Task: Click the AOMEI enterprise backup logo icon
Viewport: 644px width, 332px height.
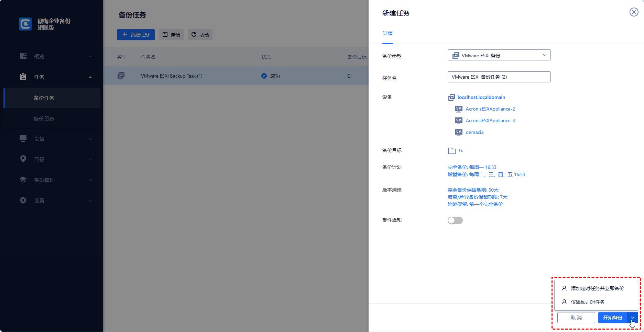Action: coord(25,24)
